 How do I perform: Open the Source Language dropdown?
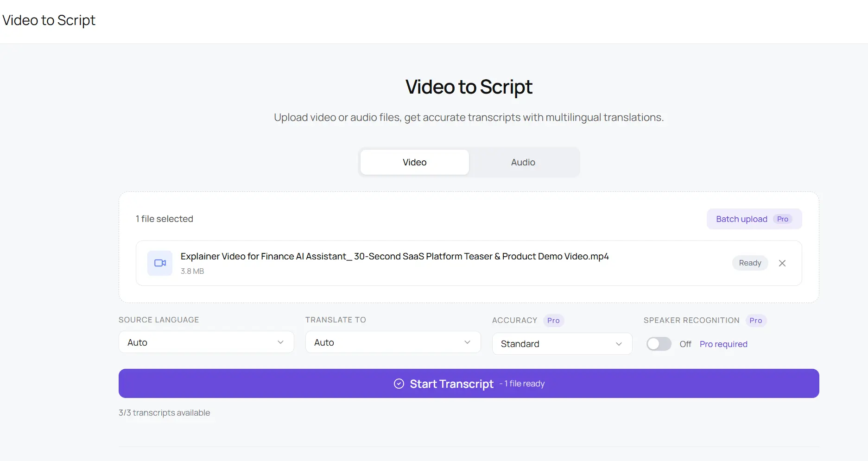[x=206, y=342]
